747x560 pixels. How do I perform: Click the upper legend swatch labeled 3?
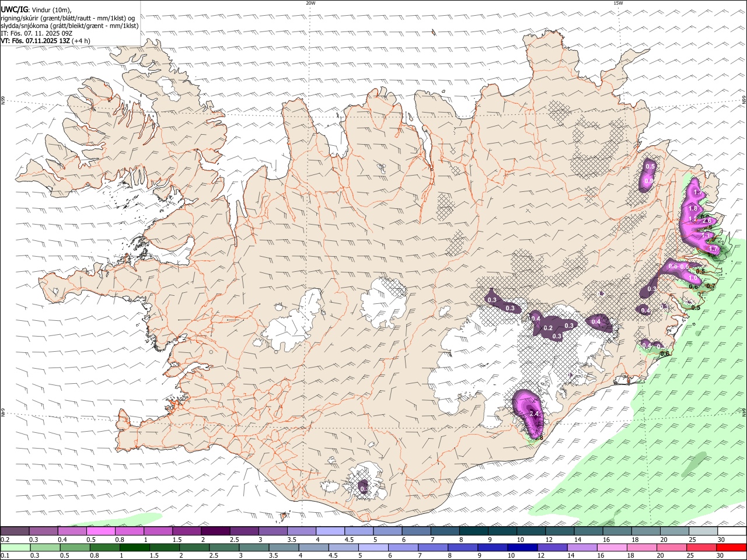[273, 531]
